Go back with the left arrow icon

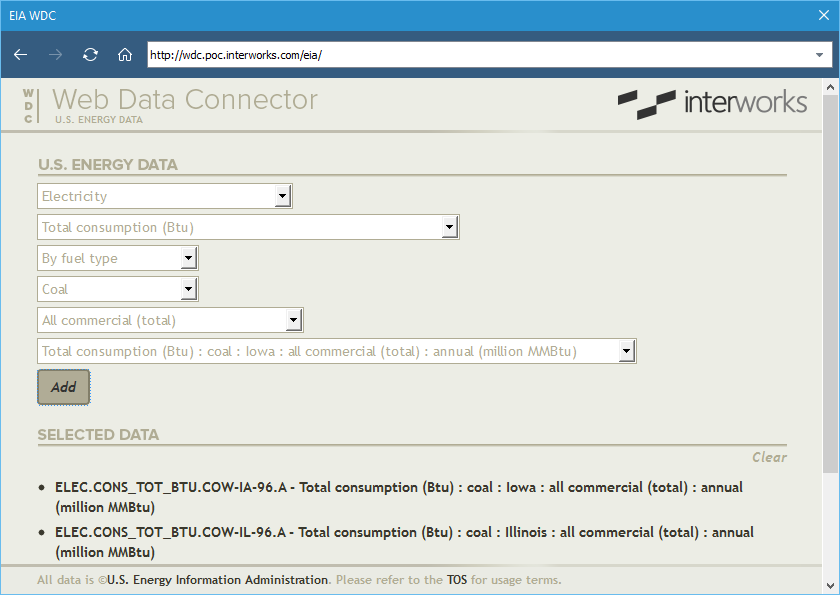click(20, 55)
